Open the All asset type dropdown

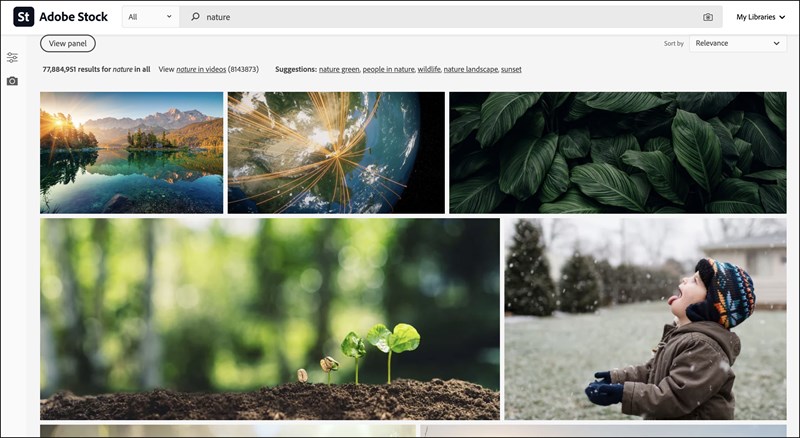151,17
